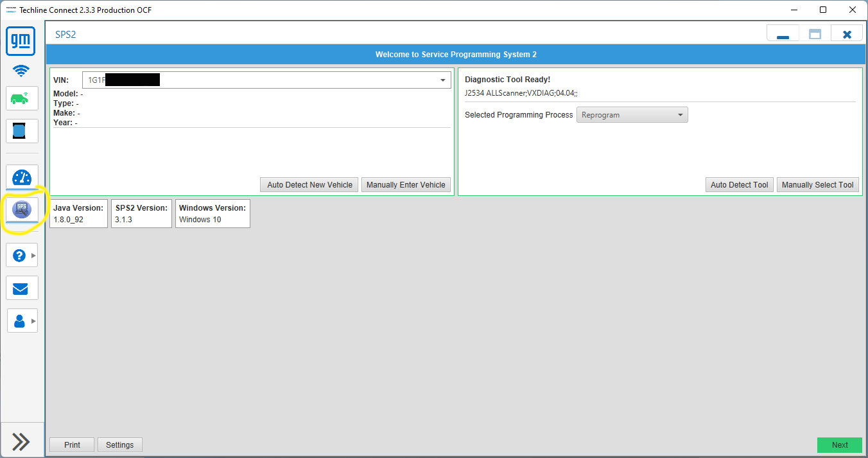Screen dimensions: 868x458
Task: Expand the VIN dropdown arrow
Action: (x=443, y=80)
